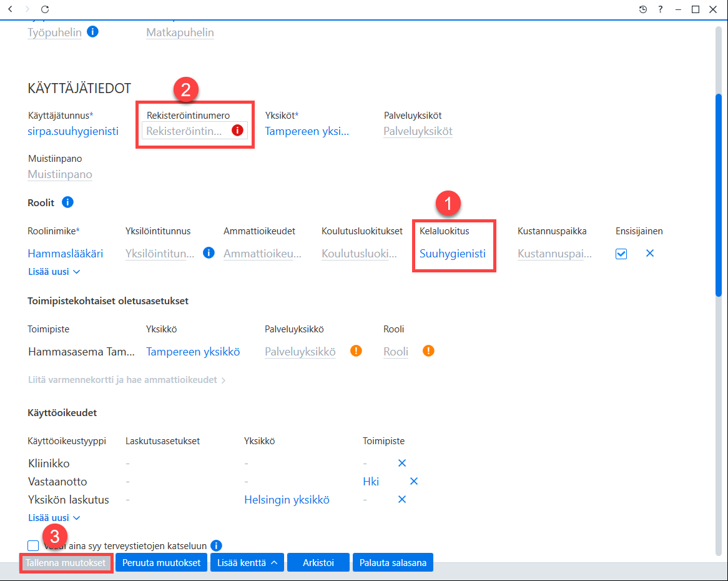The height and width of the screenshot is (581, 728).
Task: Delete the Vastaanotto access right row
Action: (x=414, y=481)
